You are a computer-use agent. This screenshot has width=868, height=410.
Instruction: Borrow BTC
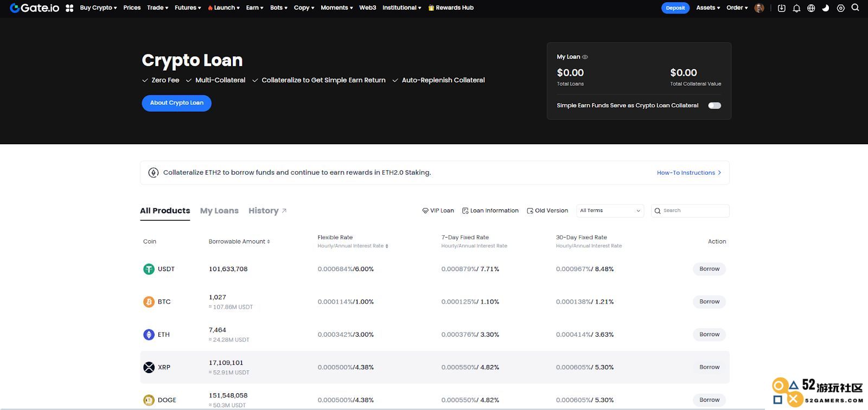pos(709,302)
